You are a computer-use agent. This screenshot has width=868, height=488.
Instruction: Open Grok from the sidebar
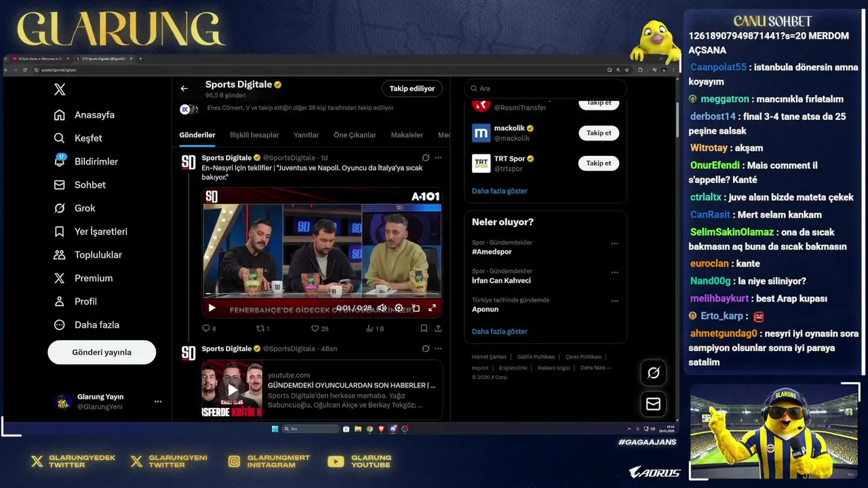(x=75, y=208)
